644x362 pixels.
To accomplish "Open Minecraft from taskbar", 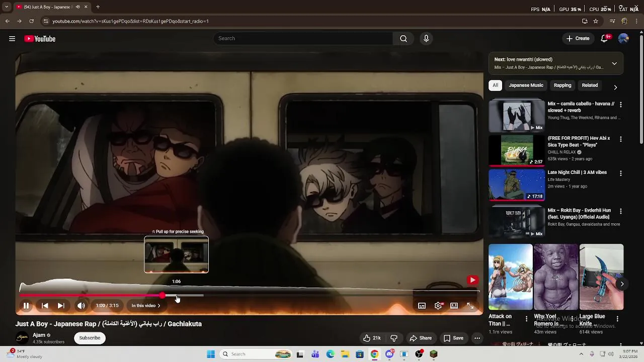I will 434,354.
